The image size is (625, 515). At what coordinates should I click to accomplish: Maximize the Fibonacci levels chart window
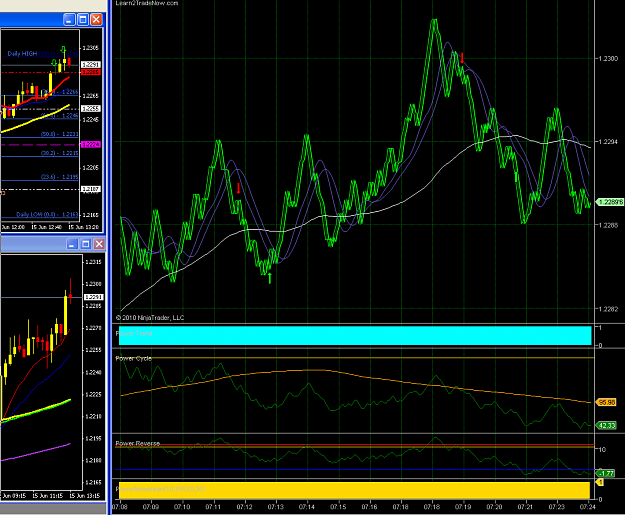(83, 20)
